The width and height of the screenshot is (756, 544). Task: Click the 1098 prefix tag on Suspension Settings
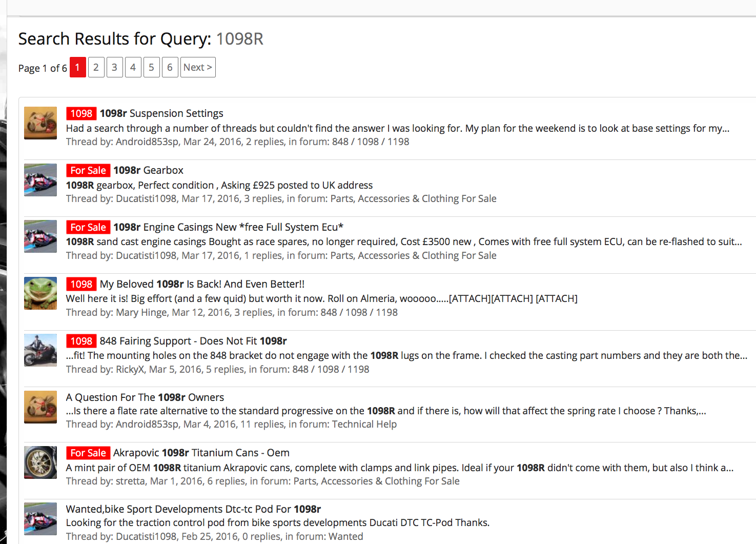click(x=81, y=113)
